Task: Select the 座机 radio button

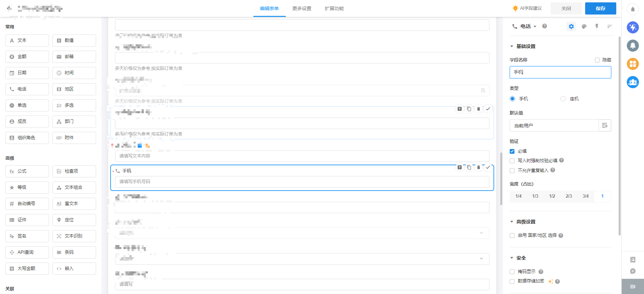Action: (x=563, y=99)
